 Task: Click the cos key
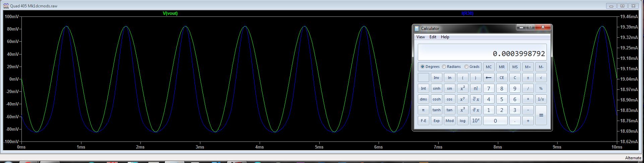coord(449,99)
